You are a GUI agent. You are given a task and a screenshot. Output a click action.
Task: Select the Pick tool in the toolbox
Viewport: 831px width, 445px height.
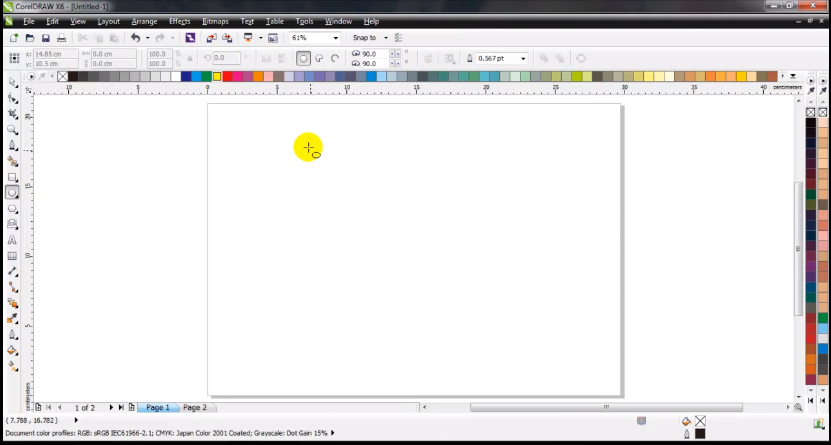coord(13,82)
